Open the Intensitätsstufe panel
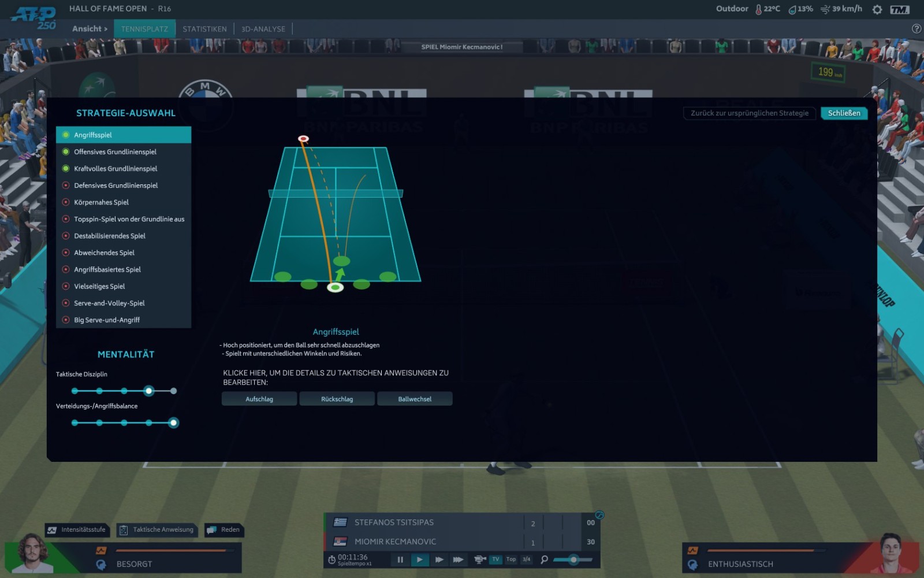 [x=77, y=530]
